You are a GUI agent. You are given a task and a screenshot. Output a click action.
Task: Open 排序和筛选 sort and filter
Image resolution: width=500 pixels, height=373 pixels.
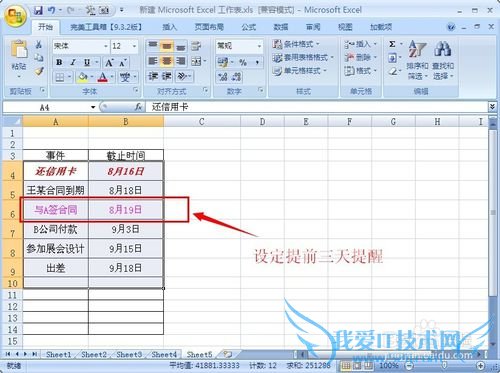tap(417, 60)
